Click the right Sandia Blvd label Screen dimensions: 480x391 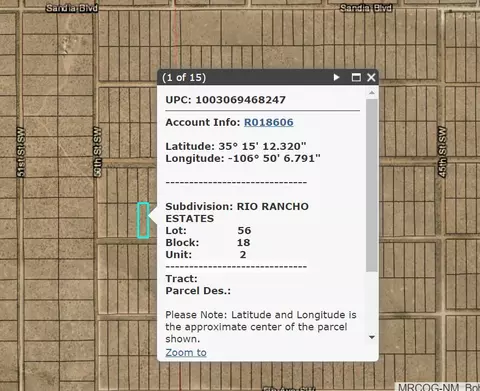tap(366, 8)
